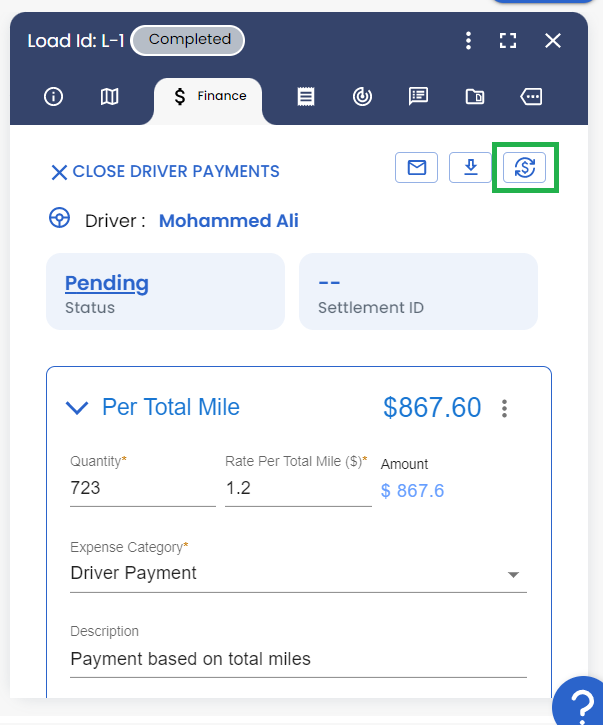Collapse the Per Total Mile section
The width and height of the screenshot is (603, 725).
point(77,407)
